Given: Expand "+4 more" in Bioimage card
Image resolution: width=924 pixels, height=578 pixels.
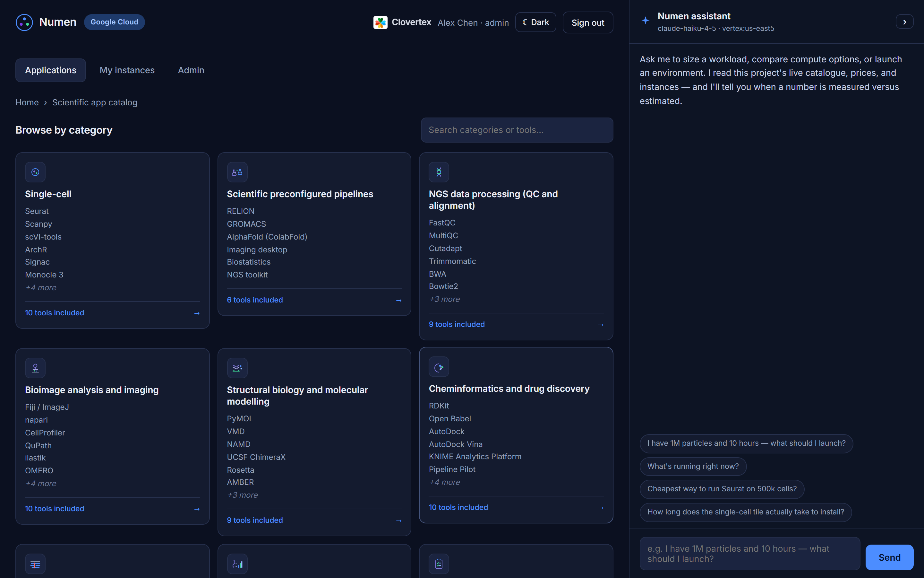Looking at the screenshot, I should [x=41, y=484].
